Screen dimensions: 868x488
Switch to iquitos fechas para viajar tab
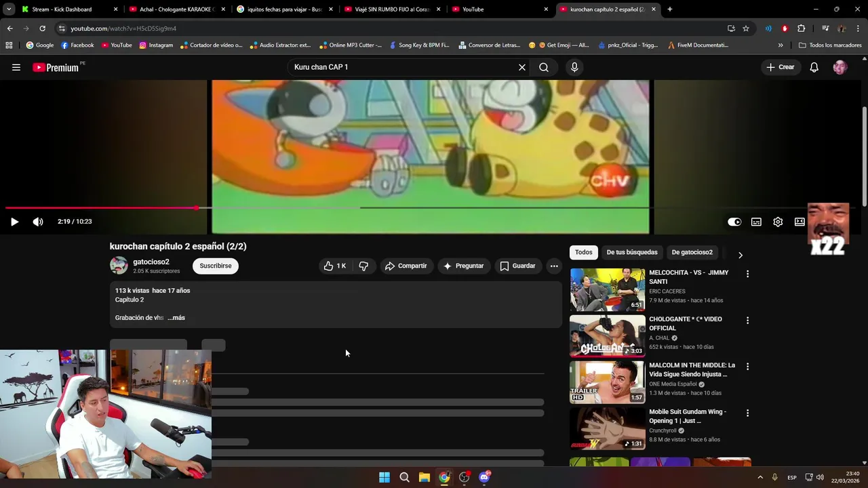point(285,9)
